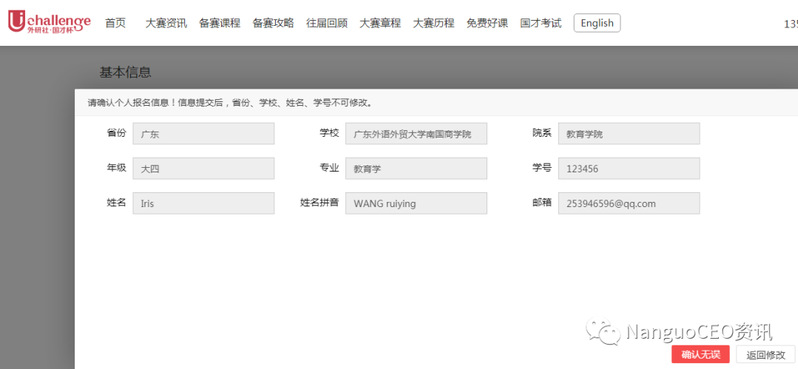Click the WeChat watermark icon

click(603, 331)
